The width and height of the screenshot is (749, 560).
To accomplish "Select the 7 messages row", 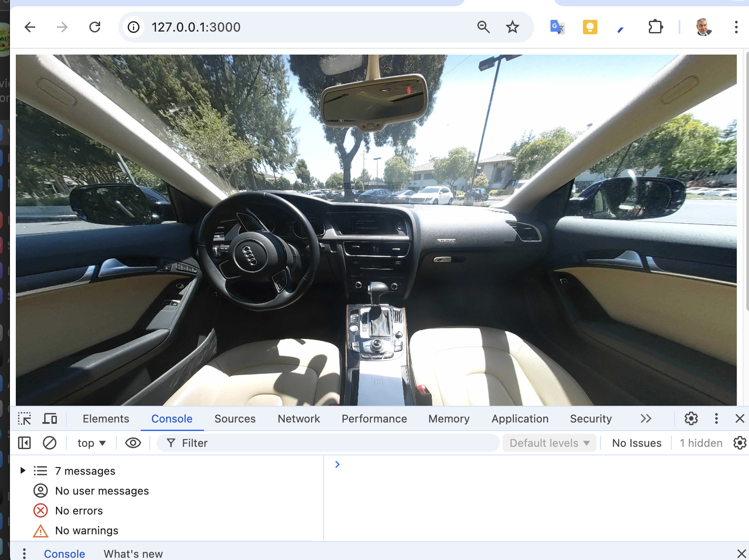I will click(x=167, y=471).
